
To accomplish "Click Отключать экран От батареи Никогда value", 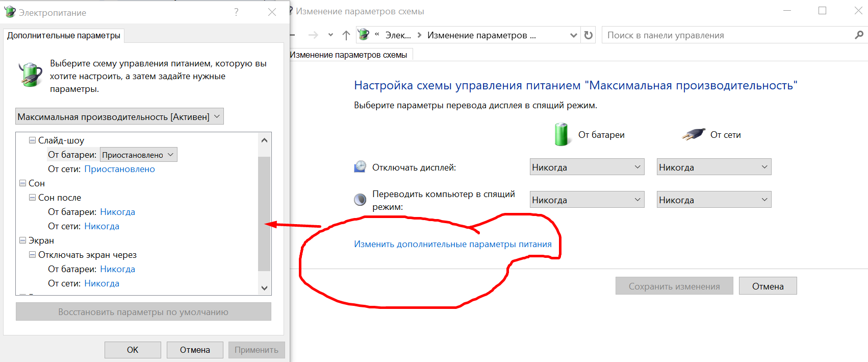I will (x=117, y=269).
